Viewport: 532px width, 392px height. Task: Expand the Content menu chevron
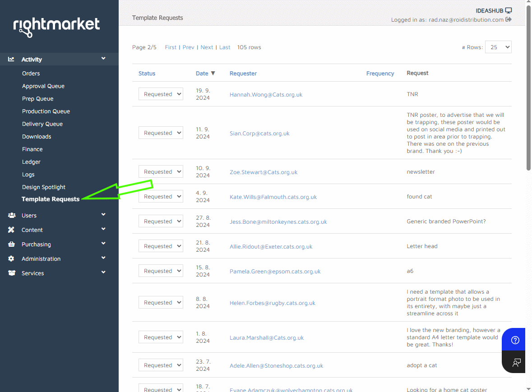click(x=103, y=229)
